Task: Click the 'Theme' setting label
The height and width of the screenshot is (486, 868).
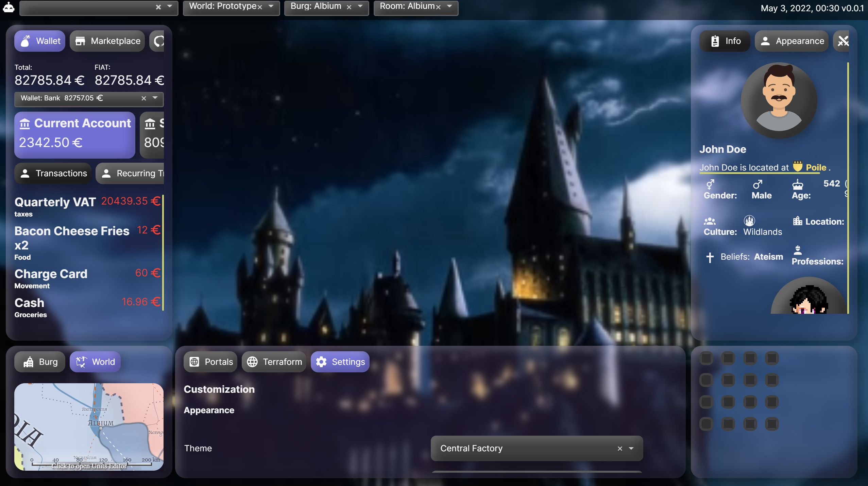Action: pos(198,448)
